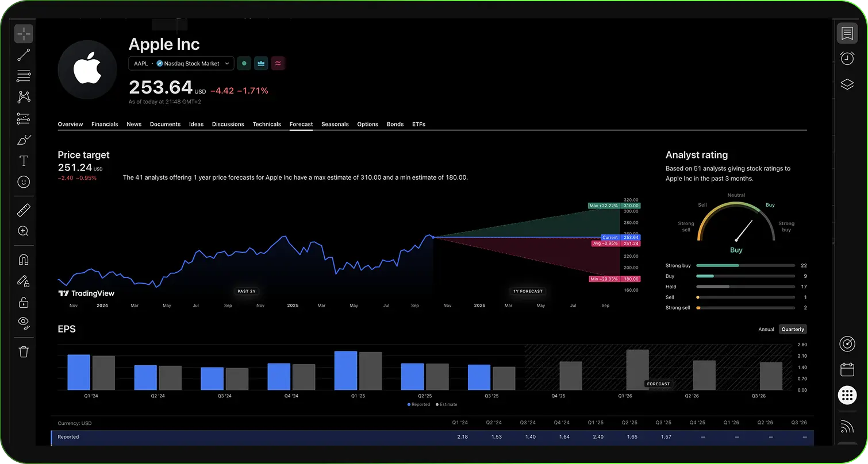Switch EPS chart to Annual view
868x464 pixels.
(766, 330)
